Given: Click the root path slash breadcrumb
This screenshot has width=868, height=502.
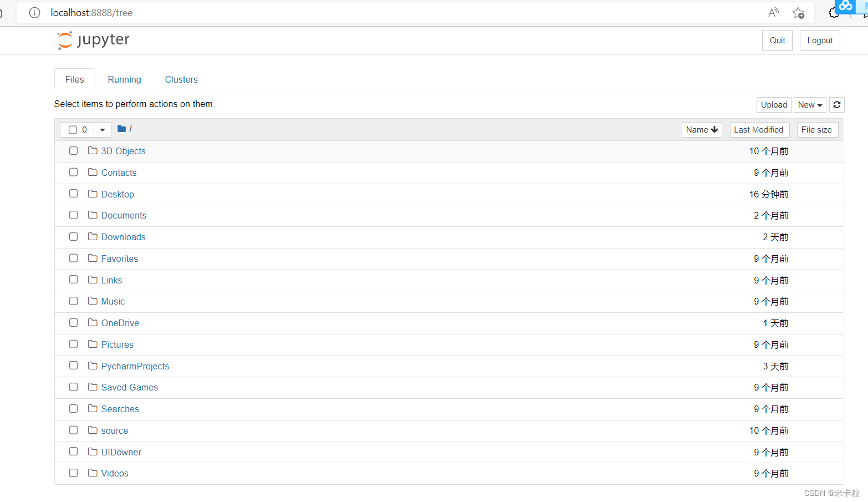Looking at the screenshot, I should pos(130,129).
